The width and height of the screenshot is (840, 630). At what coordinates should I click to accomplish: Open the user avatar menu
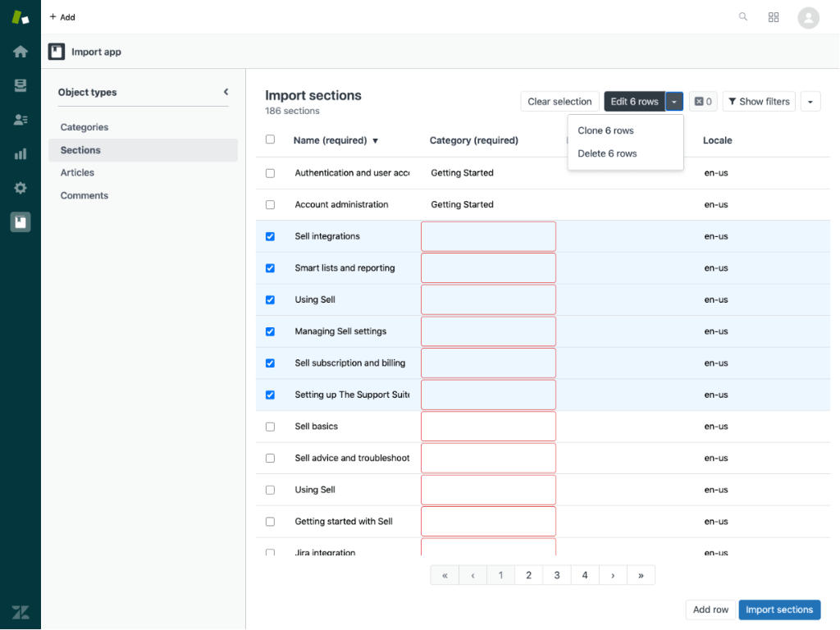pyautogui.click(x=808, y=17)
